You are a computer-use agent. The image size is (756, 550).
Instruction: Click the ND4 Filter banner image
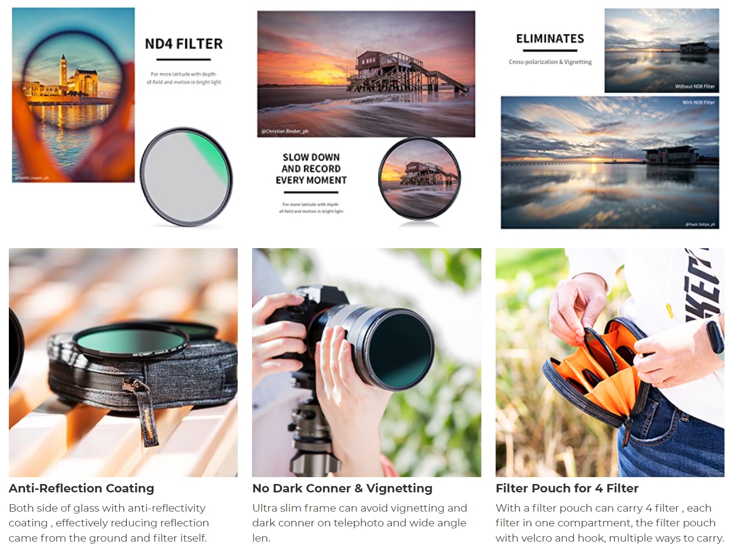[x=123, y=118]
